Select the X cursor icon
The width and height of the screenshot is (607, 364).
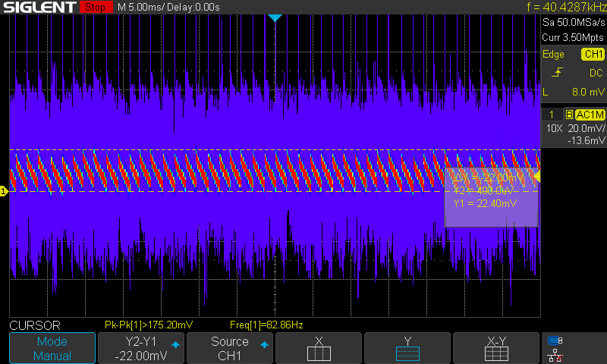[319, 352]
